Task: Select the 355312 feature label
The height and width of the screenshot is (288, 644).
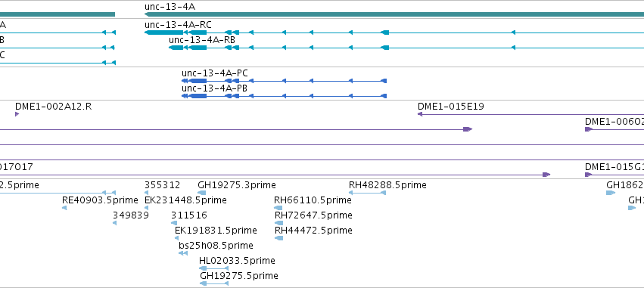Action: [x=162, y=185]
